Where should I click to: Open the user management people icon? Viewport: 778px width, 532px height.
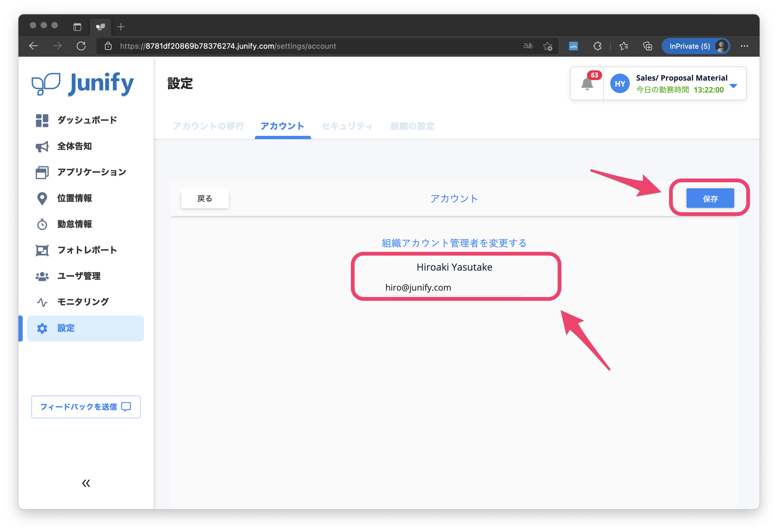pyautogui.click(x=42, y=276)
